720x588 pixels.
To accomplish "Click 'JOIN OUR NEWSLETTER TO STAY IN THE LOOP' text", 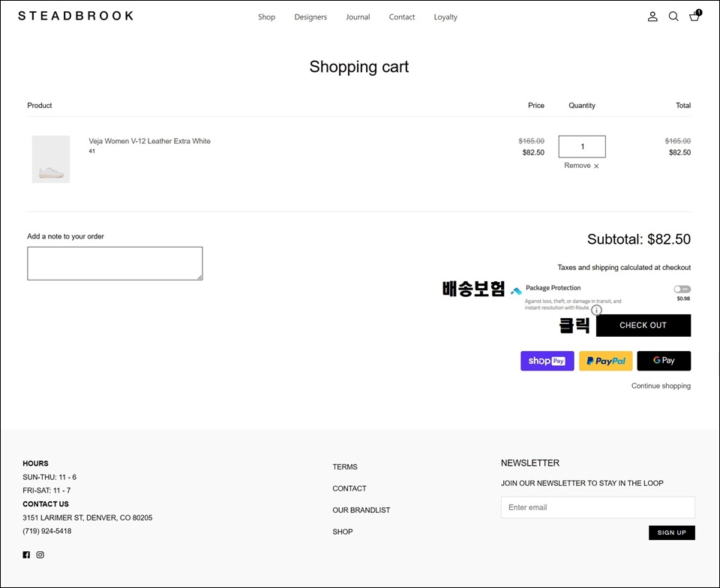I will tap(582, 483).
